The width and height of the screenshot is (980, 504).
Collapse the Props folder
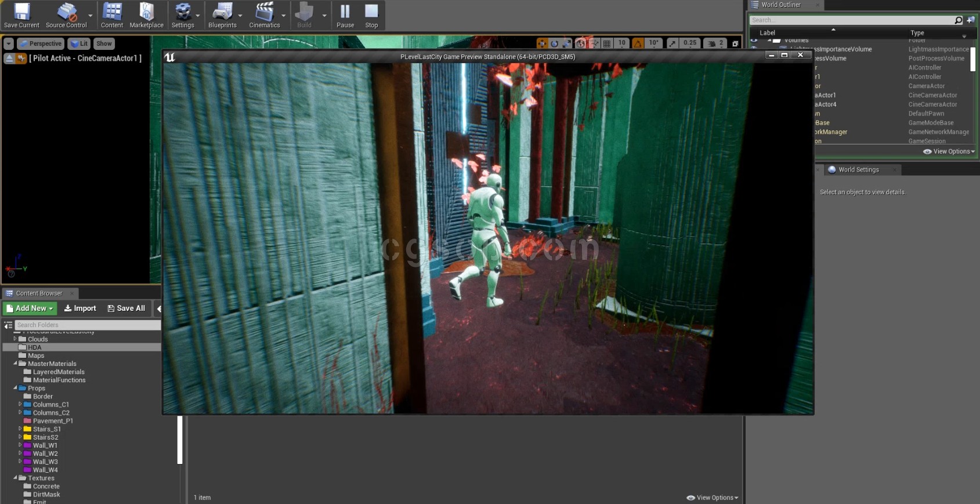[15, 388]
